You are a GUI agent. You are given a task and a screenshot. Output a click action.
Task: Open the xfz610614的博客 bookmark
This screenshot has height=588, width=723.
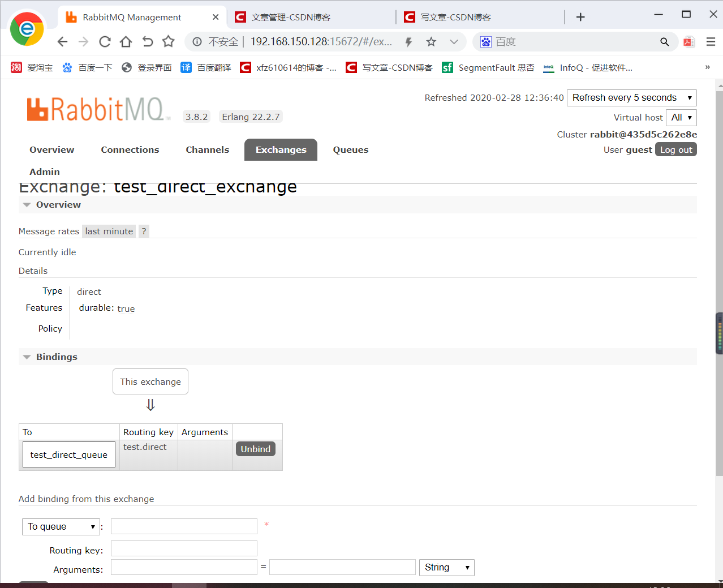coord(289,67)
